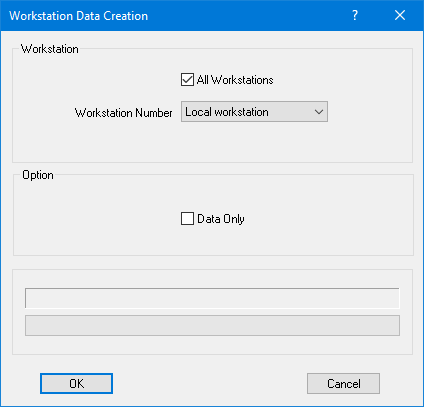Click the chevron icon in workstation combo
This screenshot has width=424, height=407.
coord(319,112)
